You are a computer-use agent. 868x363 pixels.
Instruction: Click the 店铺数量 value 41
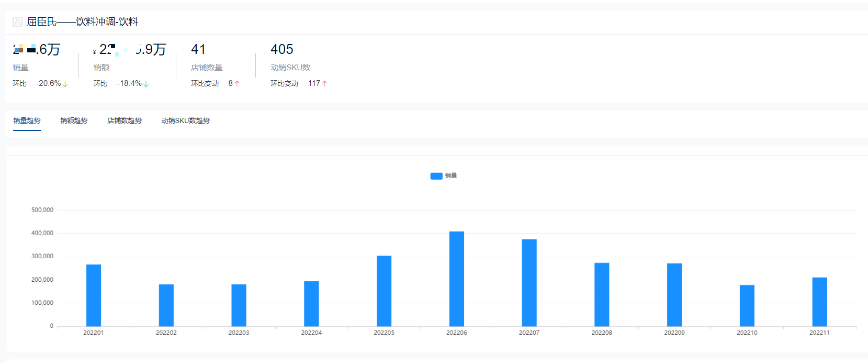coord(198,50)
